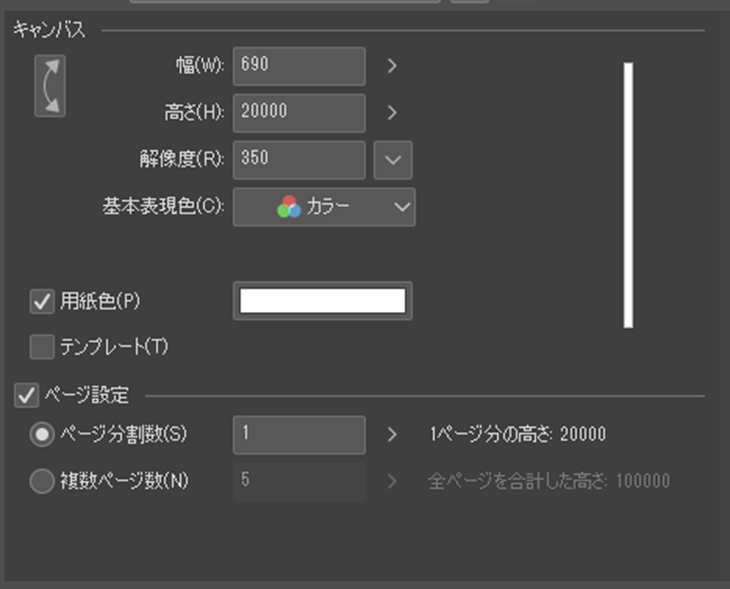The image size is (730, 589).
Task: Open the slider arrow beside the height field
Action: coord(392,112)
